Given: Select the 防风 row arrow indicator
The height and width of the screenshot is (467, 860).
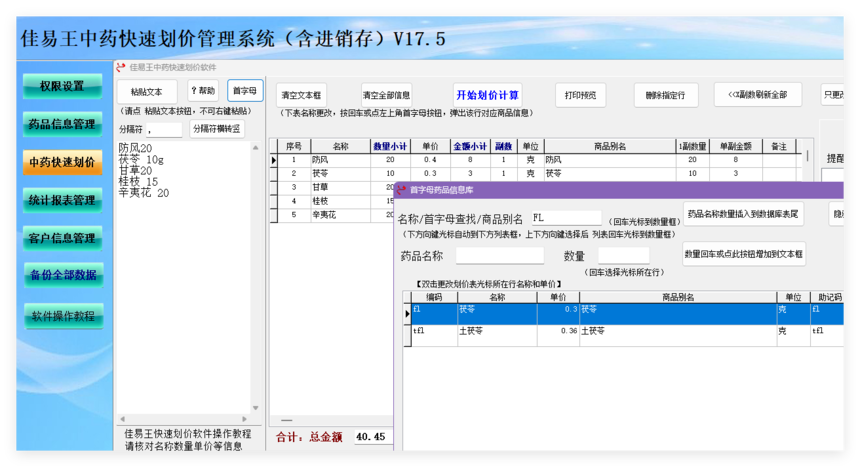Looking at the screenshot, I should 274,160.
